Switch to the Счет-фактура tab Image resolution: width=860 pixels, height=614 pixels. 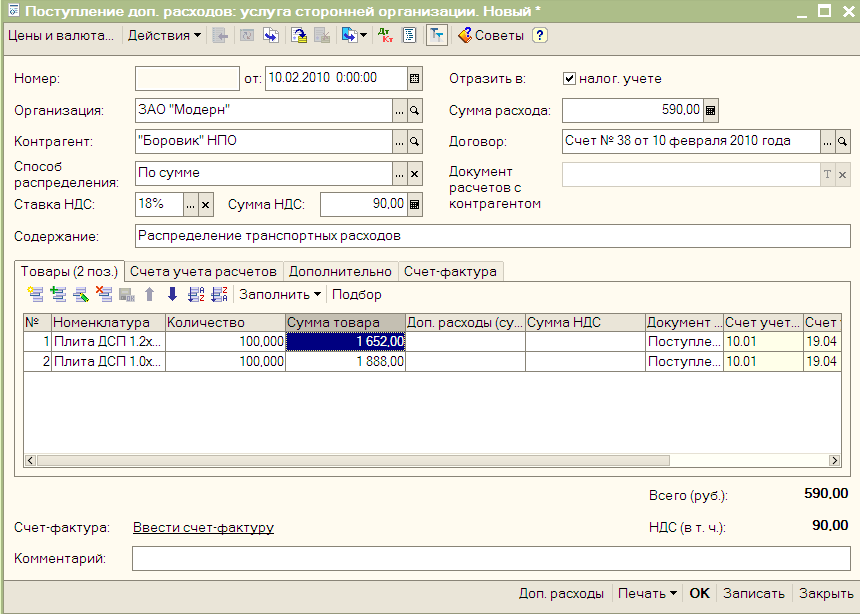(450, 272)
